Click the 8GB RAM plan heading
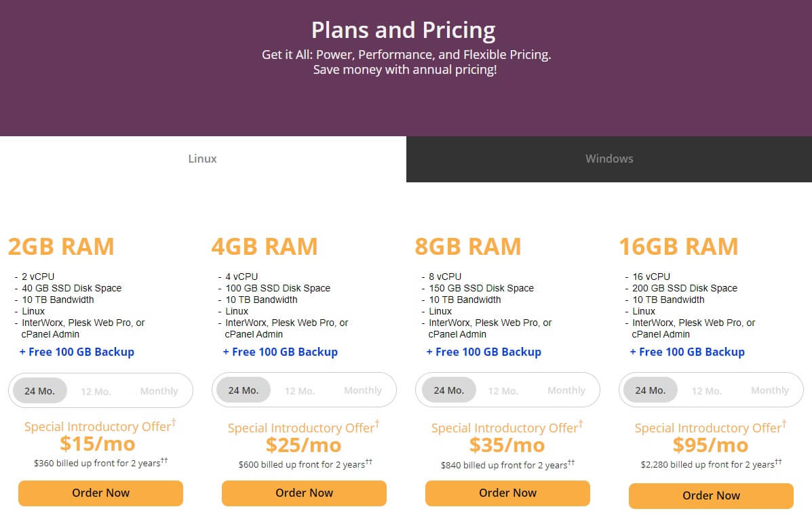The width and height of the screenshot is (812, 530). (x=468, y=247)
